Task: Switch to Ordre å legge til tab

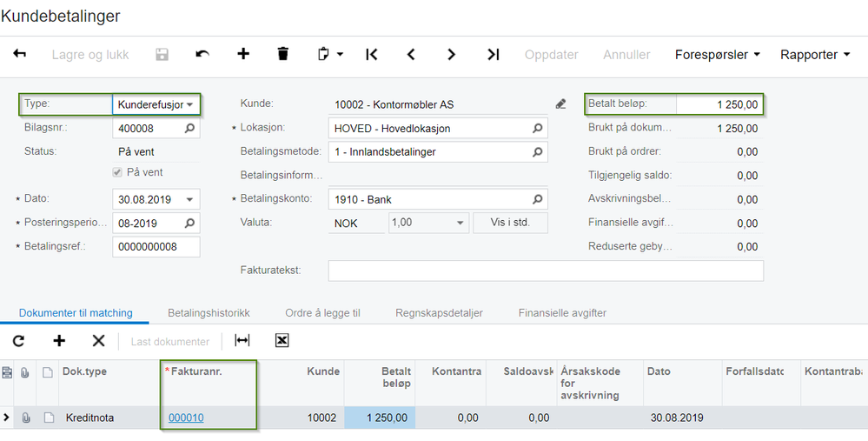Action: pyautogui.click(x=322, y=313)
